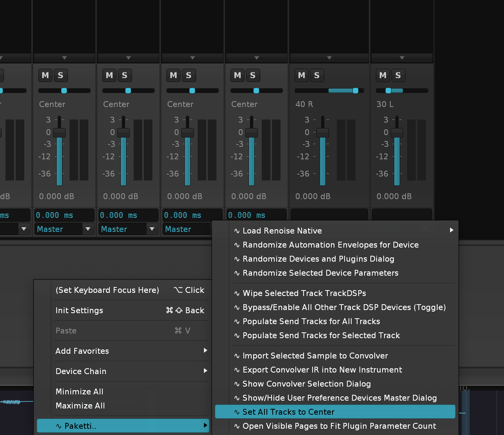Click the dB value below the 40 R track
Image resolution: width=504 pixels, height=435 pixels.
point(313,196)
